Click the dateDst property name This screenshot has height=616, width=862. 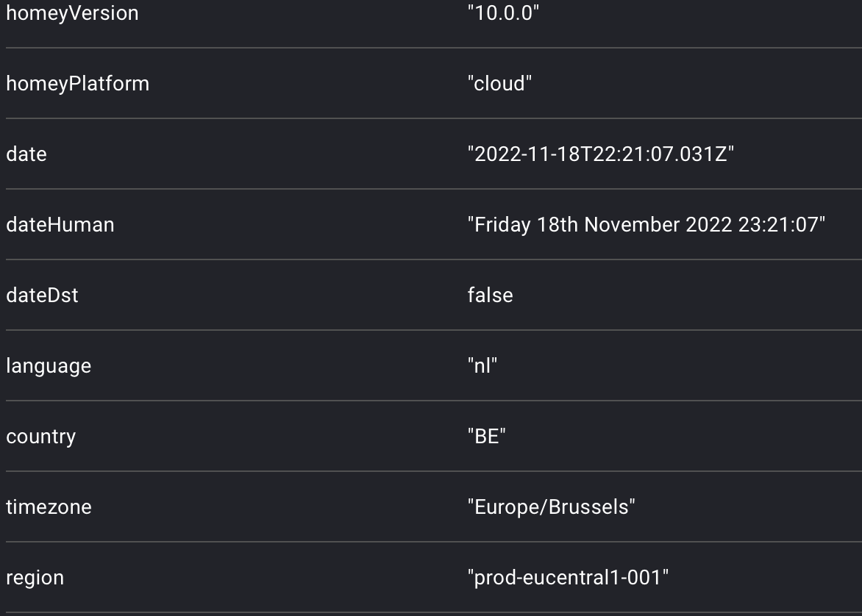[42, 296]
